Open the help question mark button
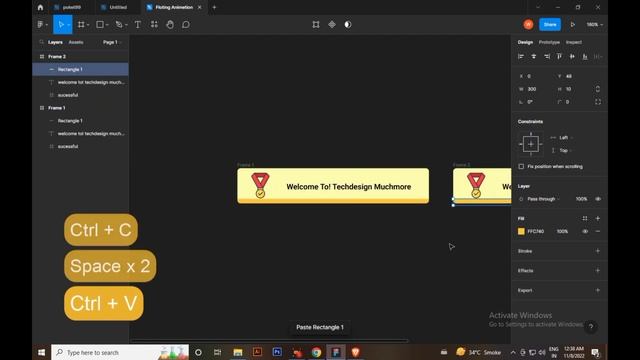The image size is (640, 360). pos(591,327)
